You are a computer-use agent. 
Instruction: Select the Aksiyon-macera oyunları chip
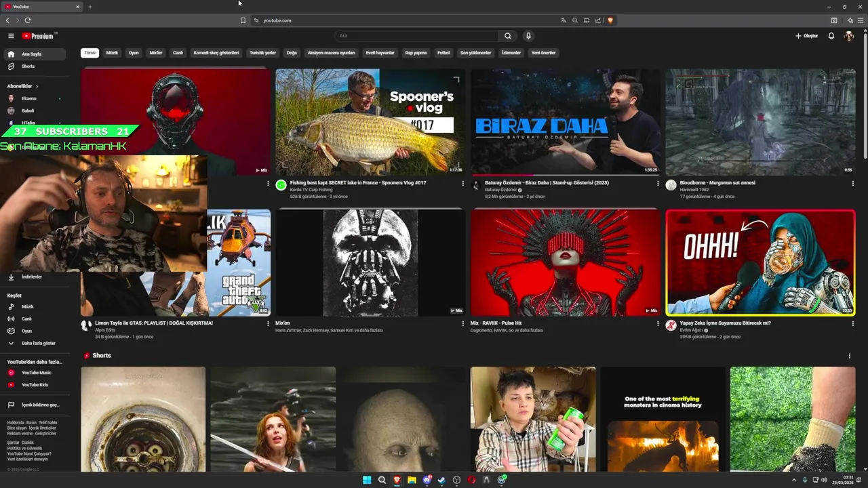pos(332,53)
